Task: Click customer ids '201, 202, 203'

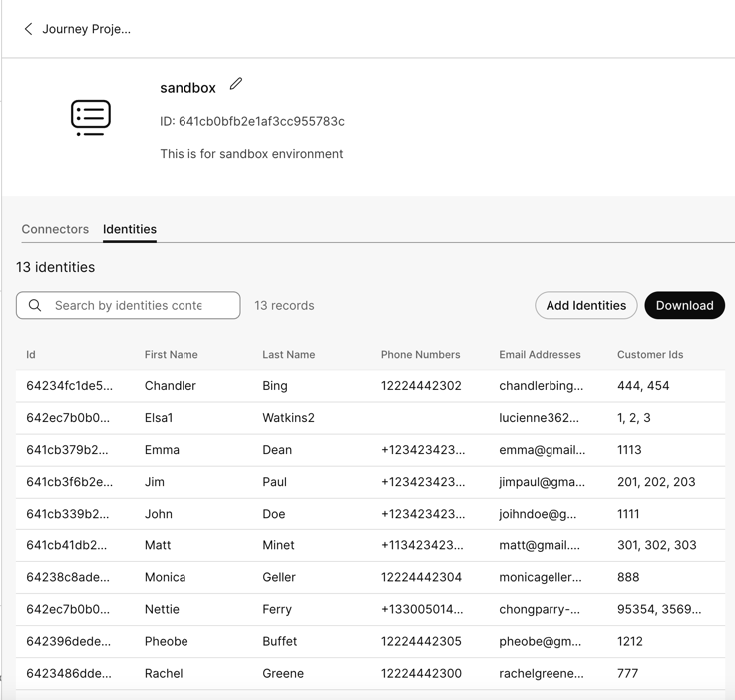Action: 656,482
